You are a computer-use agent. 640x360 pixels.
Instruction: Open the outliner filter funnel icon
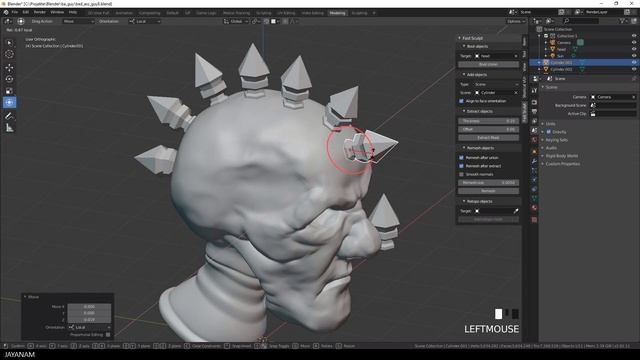(622, 21)
